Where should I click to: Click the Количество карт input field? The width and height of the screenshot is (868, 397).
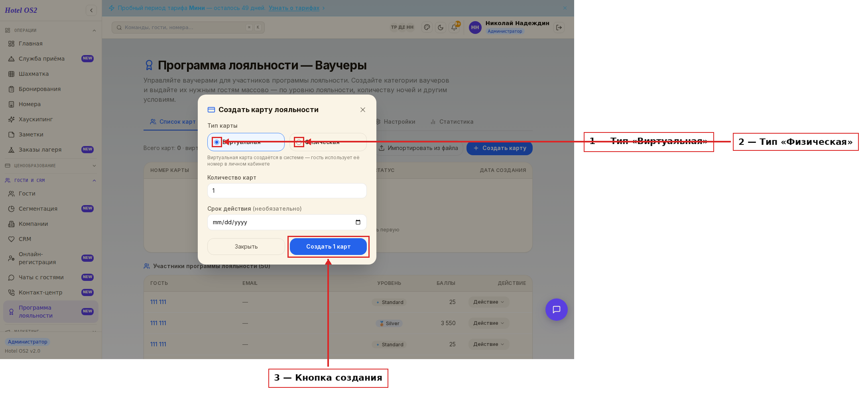click(287, 191)
